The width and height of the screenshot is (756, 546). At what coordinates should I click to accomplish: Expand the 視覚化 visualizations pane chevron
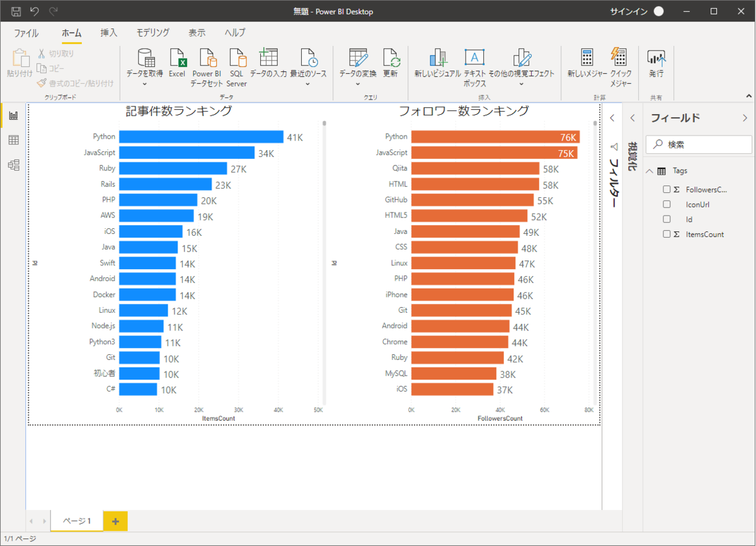[633, 118]
